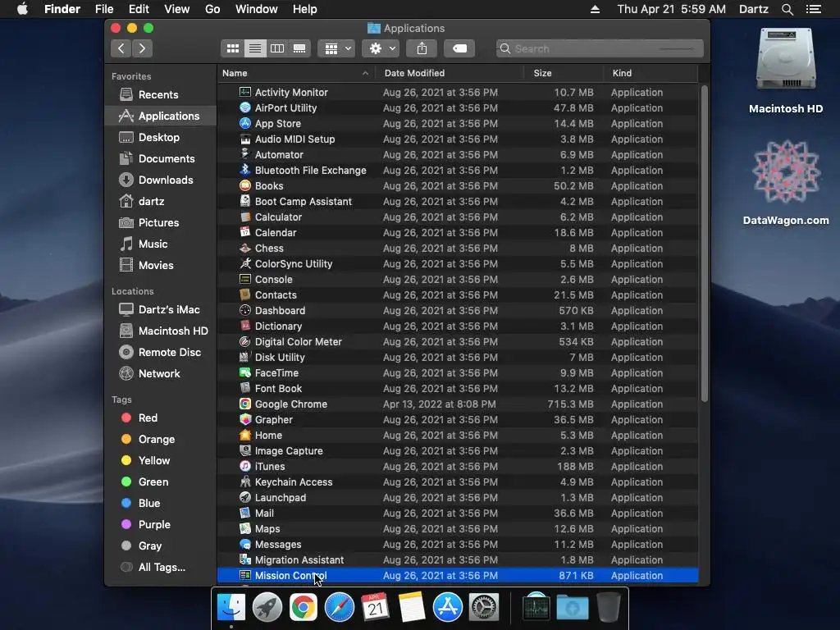This screenshot has width=840, height=630.
Task: Open the group-by arrangement dropdown
Action: point(336,48)
